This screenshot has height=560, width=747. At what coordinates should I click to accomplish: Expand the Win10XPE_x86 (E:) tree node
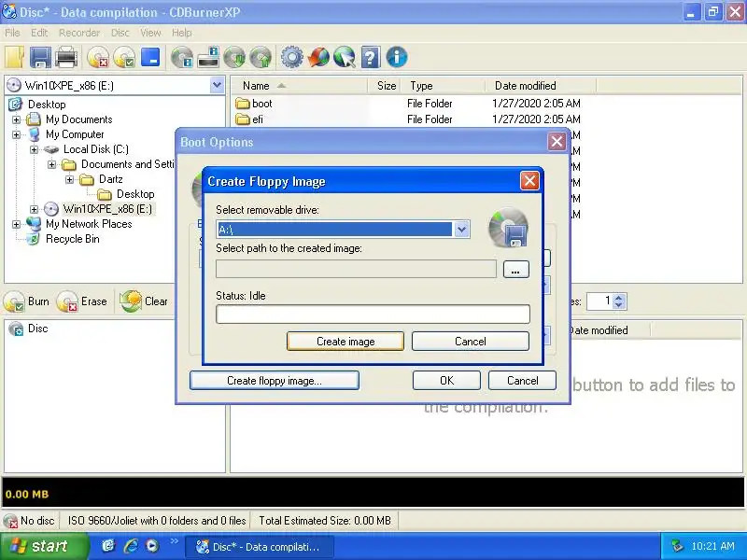pos(35,209)
